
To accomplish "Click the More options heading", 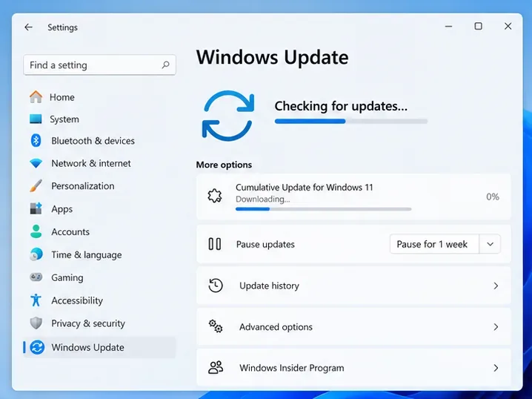I will (x=224, y=165).
